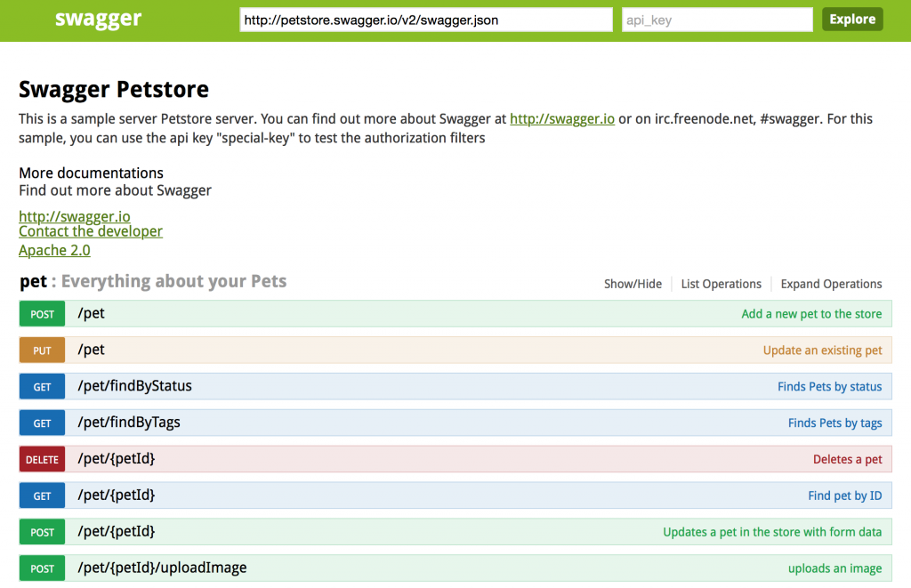Expand the /pet/{petId} path in the GET row
Screen dimensions: 911x588
(117, 495)
